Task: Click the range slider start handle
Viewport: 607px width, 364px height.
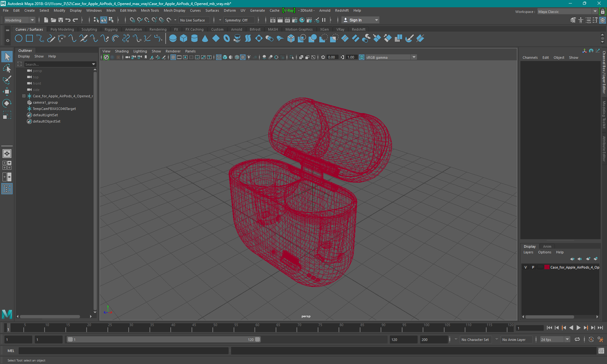Action: tap(70, 339)
